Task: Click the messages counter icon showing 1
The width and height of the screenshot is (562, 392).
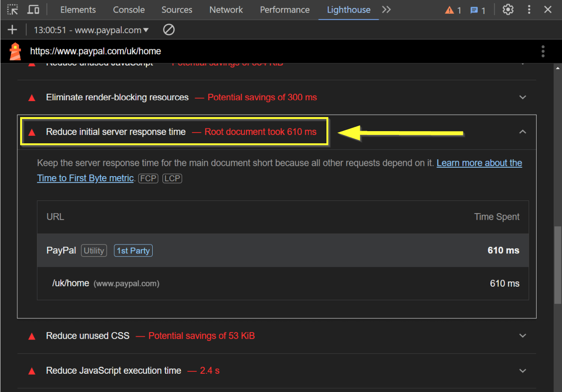Action: [478, 10]
